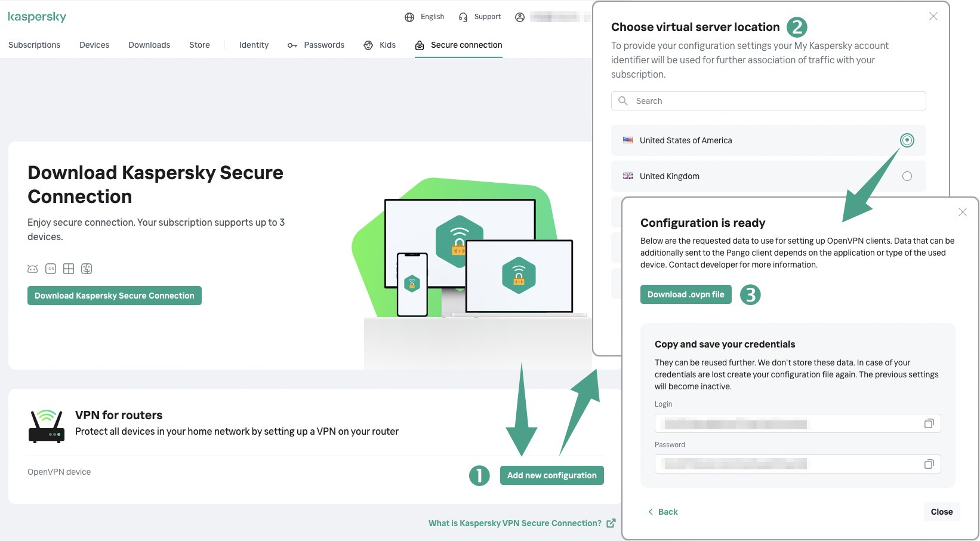This screenshot has height=541, width=980.
Task: Click the Close button in the dialog
Action: 942,512
